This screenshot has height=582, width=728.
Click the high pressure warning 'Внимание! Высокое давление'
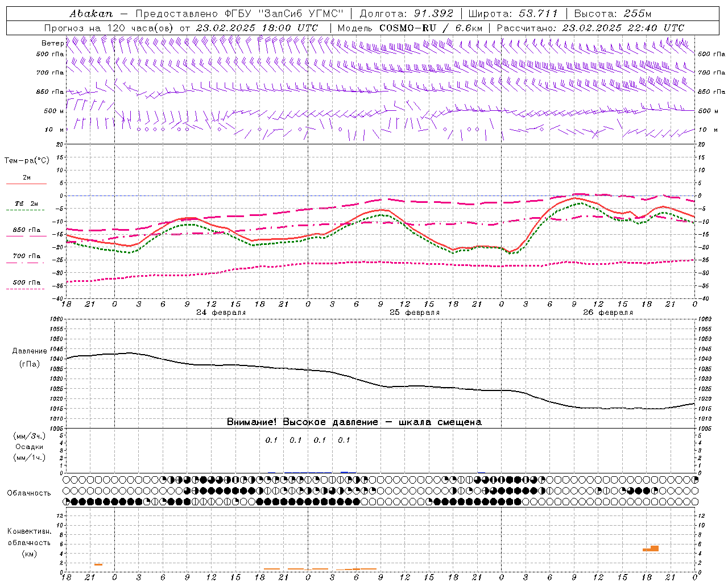click(x=303, y=422)
